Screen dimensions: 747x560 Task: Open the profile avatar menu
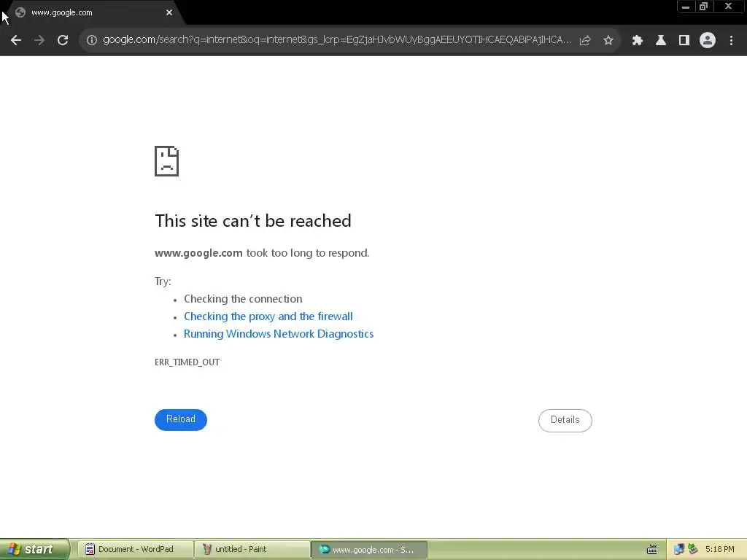point(708,41)
